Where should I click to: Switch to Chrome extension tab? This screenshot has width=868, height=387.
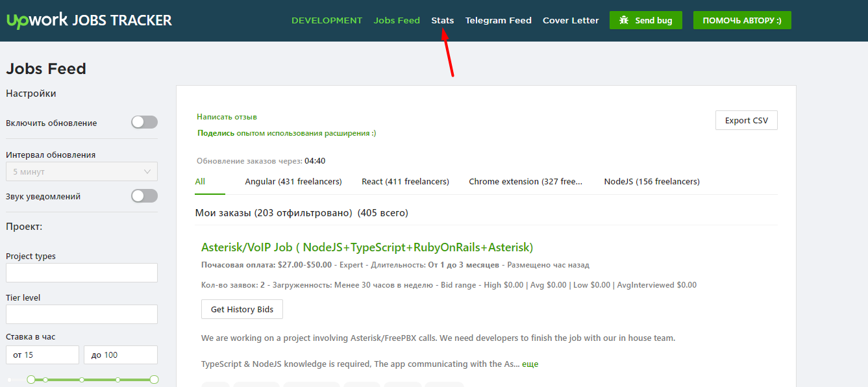(526, 182)
